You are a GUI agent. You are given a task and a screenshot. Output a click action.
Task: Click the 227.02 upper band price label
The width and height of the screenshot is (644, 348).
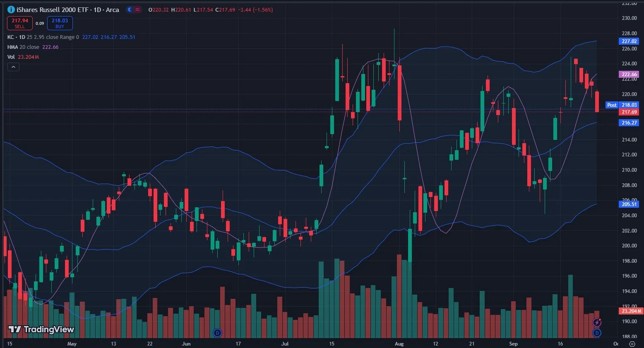pyautogui.click(x=629, y=41)
